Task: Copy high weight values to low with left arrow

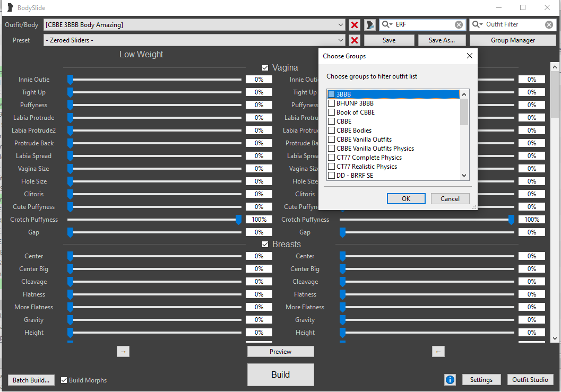Action: pyautogui.click(x=438, y=352)
